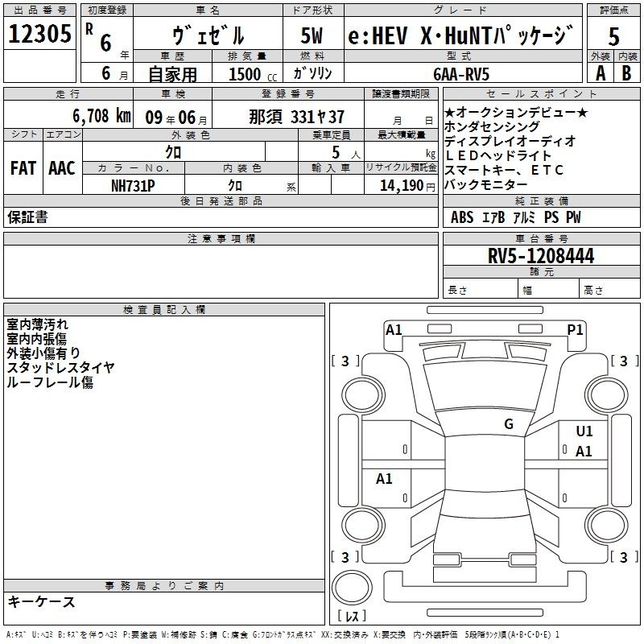The height and width of the screenshot is (644, 644).
Task: Click air conditioner type AAC
Action: point(62,168)
